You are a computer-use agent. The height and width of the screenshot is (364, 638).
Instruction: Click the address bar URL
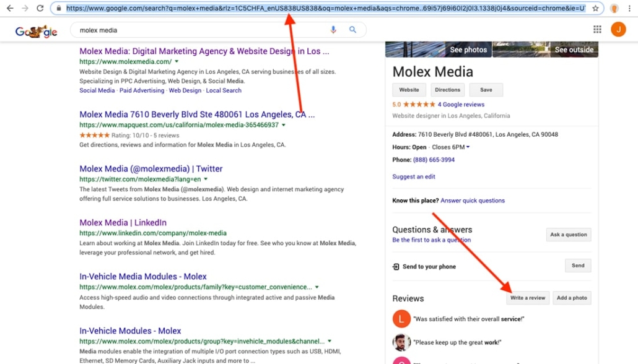[326, 8]
